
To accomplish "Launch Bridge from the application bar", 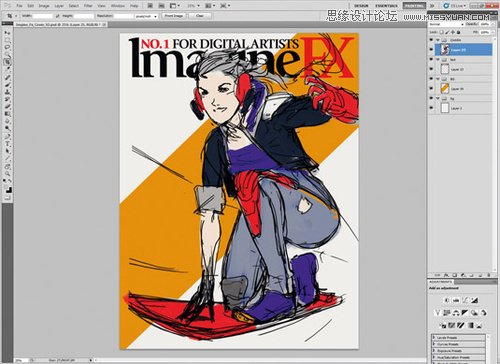I will coord(150,6).
